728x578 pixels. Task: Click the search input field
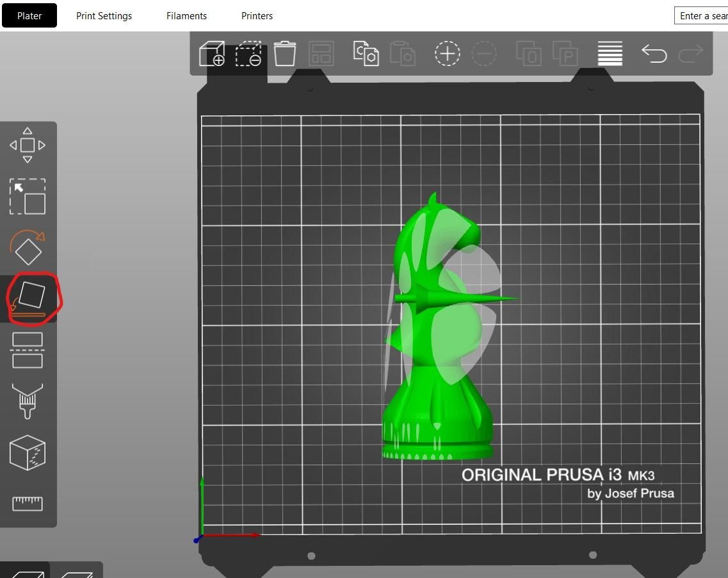(x=703, y=15)
